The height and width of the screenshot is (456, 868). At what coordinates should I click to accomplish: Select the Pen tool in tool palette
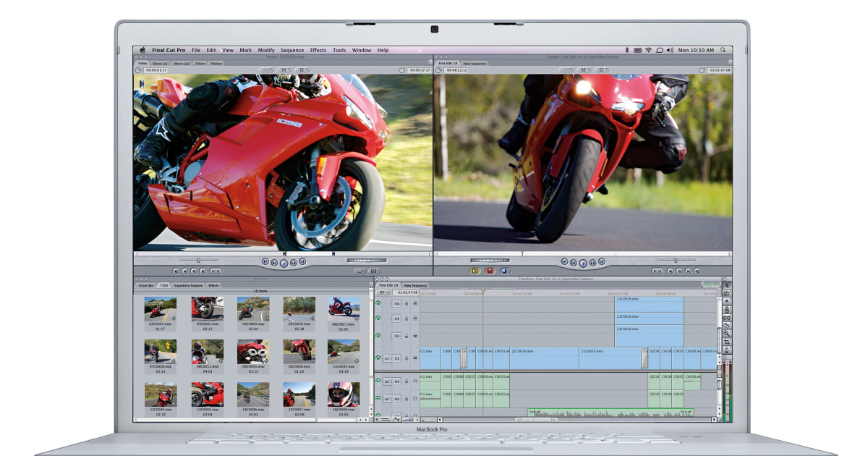coord(727,350)
